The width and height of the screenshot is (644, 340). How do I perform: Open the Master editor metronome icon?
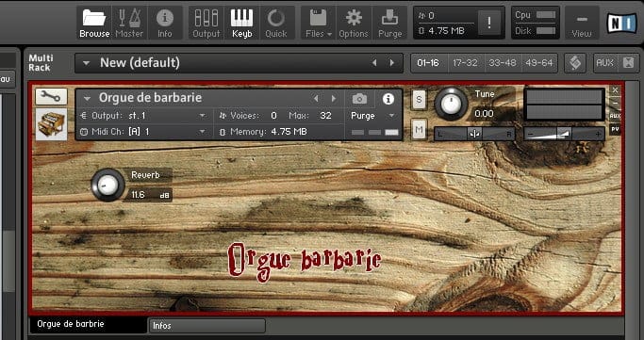click(129, 23)
